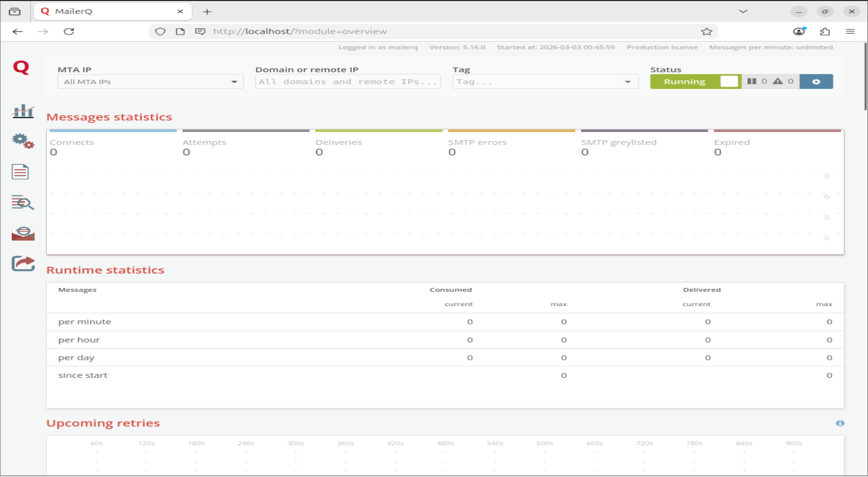Open the share arrow module in sidebar

coord(23,264)
